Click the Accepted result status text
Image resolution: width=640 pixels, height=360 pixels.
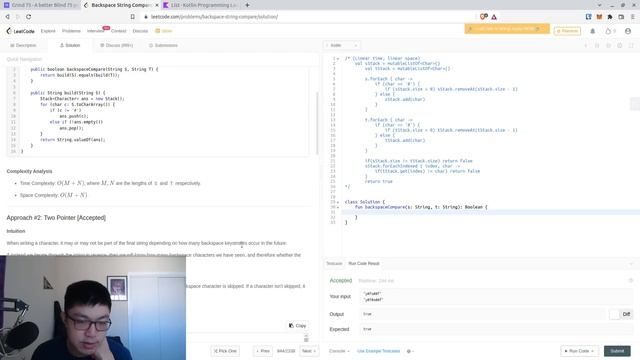coord(340,281)
